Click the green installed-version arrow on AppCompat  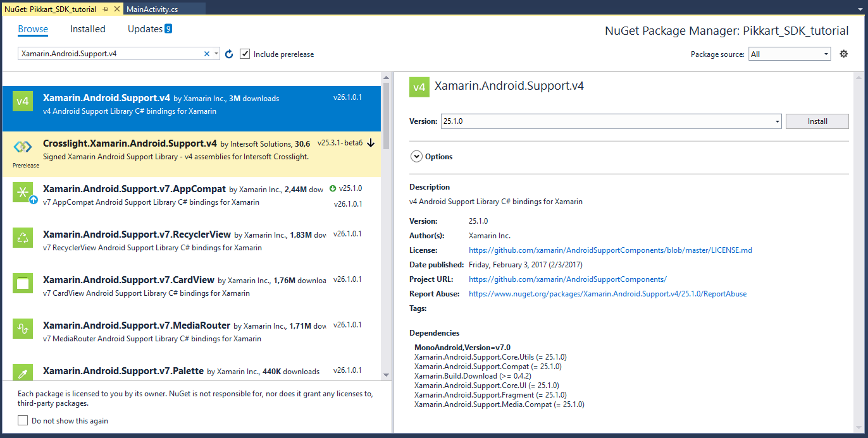coord(333,188)
